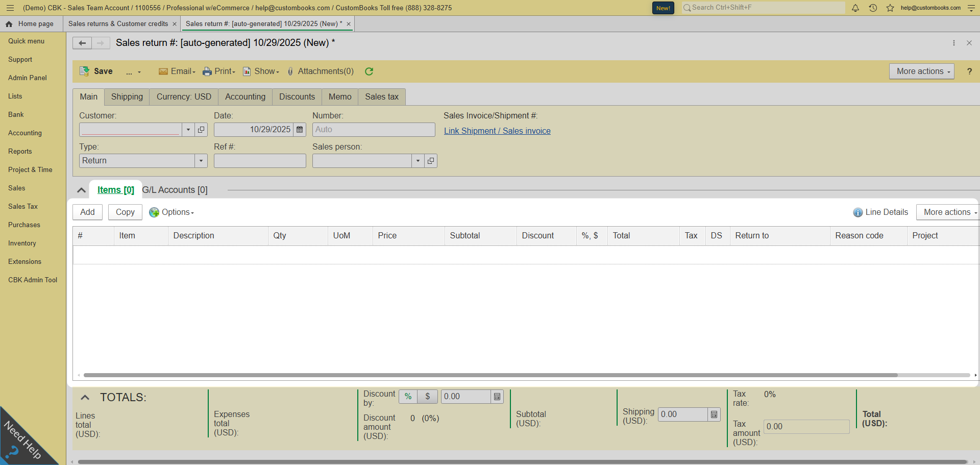Open customer record popup icon
This screenshot has height=465, width=980.
click(201, 130)
